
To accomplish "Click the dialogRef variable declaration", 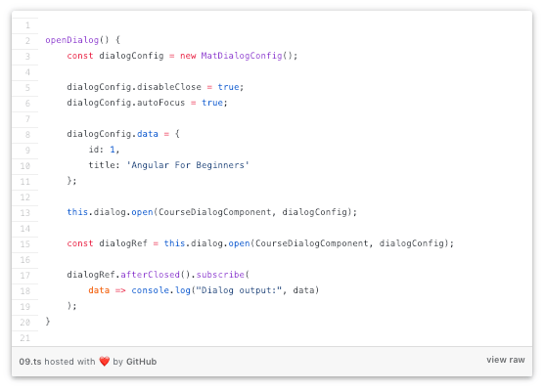I will [123, 243].
